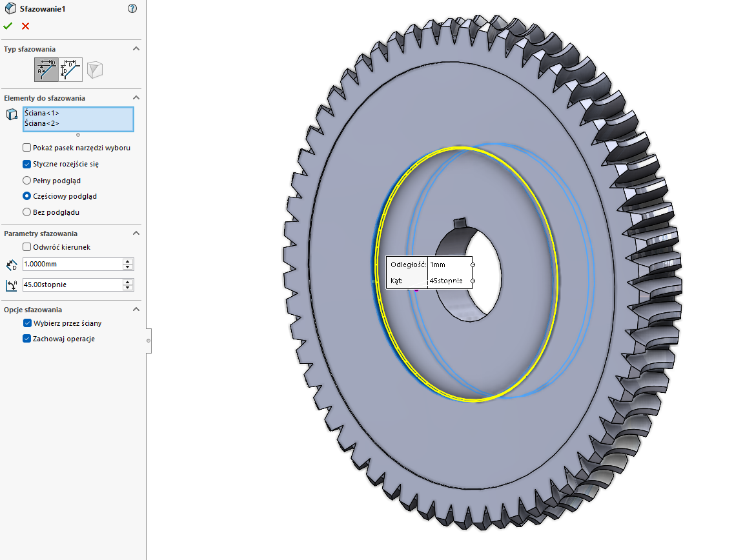This screenshot has width=754, height=560.
Task: Click the Sfazowanie1 feature icon
Action: 10,8
